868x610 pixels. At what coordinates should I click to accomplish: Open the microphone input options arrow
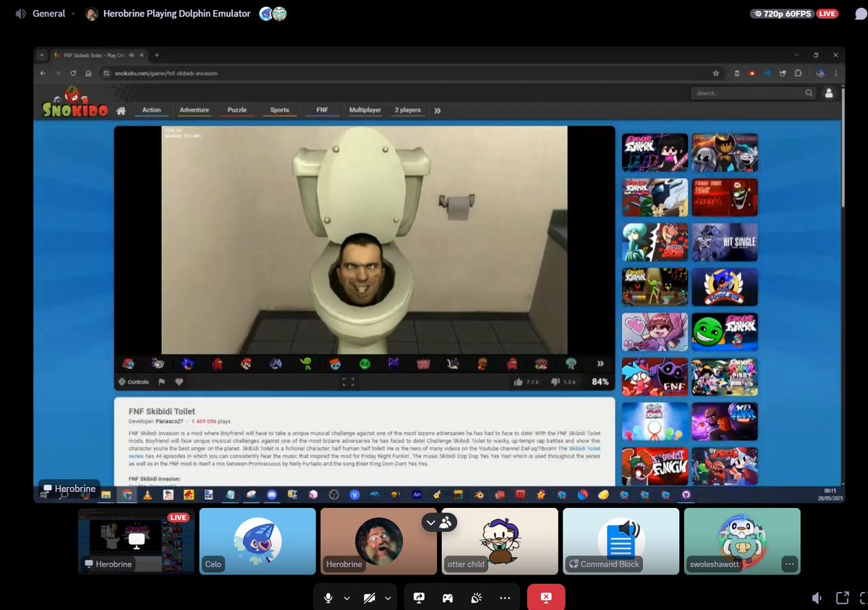point(346,598)
